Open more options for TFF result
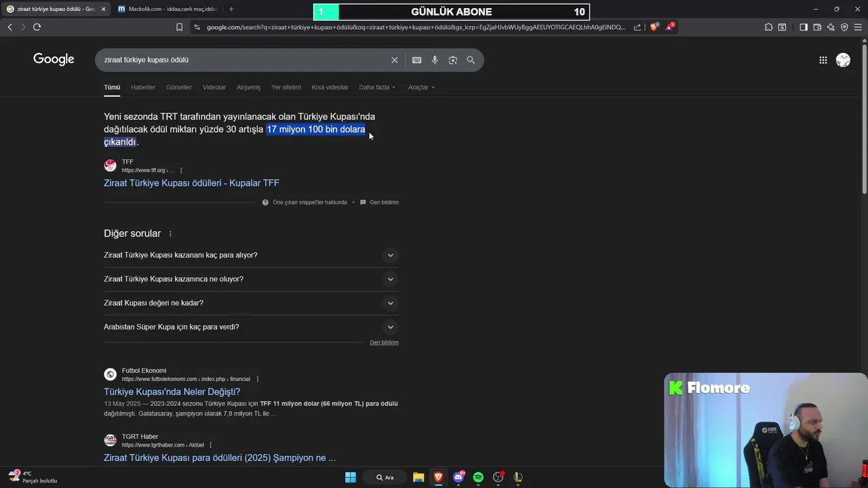 click(x=181, y=171)
